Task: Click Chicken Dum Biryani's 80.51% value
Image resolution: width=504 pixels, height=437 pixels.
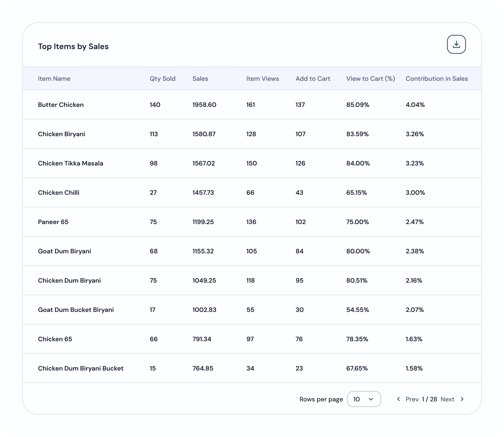Action: point(357,280)
